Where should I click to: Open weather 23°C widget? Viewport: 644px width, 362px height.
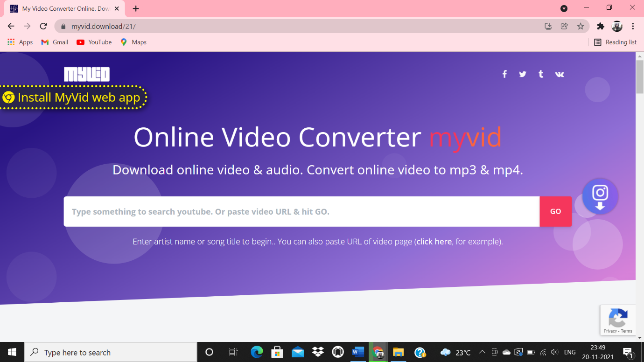point(455,352)
